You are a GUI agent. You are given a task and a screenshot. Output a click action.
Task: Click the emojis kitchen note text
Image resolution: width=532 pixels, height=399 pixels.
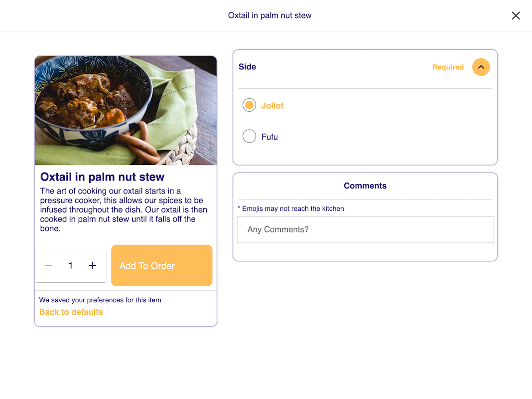click(x=291, y=208)
